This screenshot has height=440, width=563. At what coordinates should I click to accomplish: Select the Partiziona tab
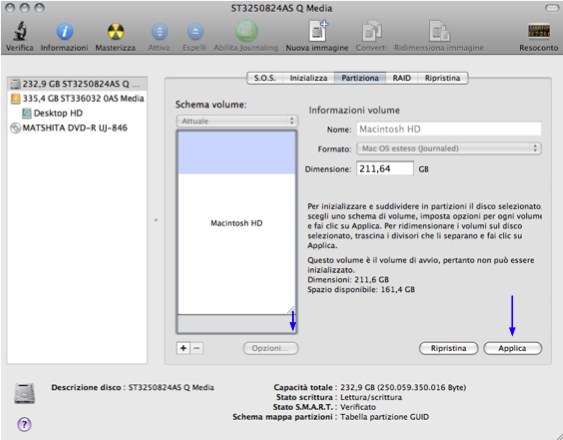tap(360, 78)
